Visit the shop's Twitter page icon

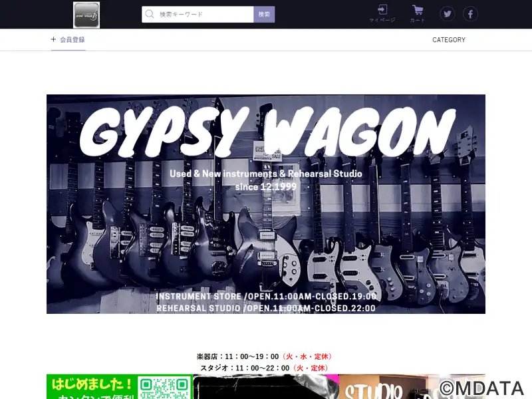pos(447,14)
